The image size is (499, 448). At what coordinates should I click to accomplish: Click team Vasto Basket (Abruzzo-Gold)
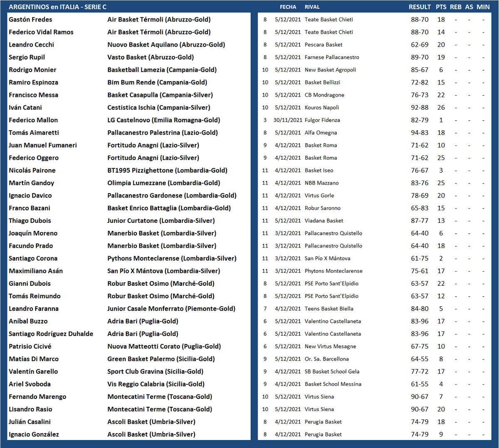click(x=151, y=57)
